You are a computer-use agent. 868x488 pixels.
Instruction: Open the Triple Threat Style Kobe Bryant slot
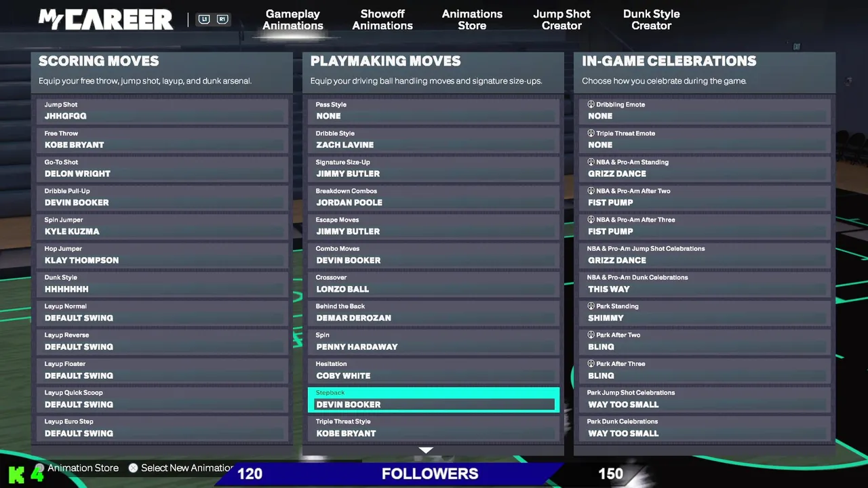tap(434, 428)
